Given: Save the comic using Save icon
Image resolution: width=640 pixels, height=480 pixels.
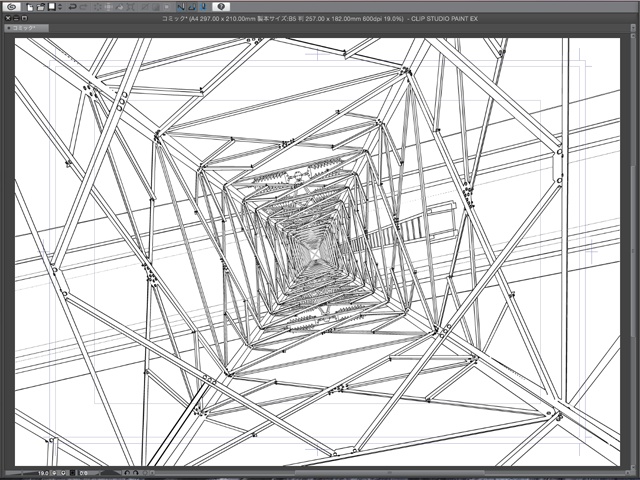Looking at the screenshot, I should point(52,7).
